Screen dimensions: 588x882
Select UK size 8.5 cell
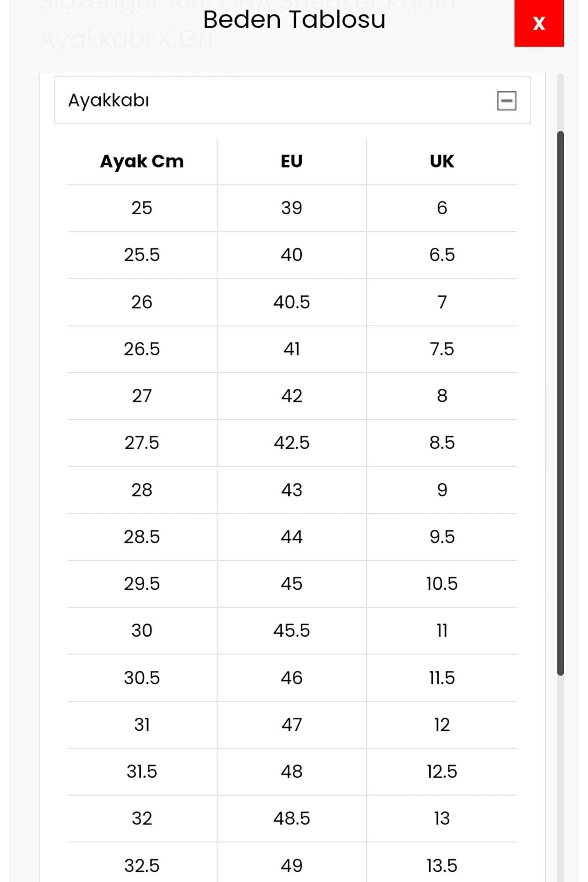tap(442, 443)
